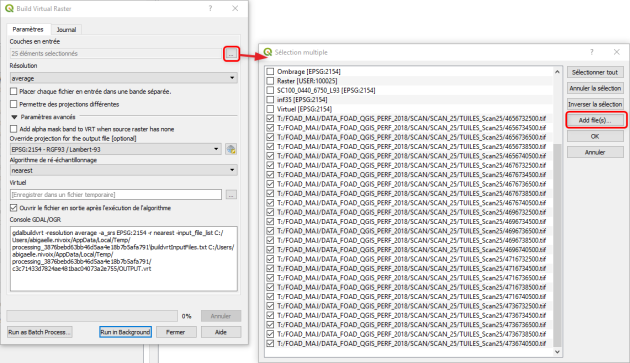The width and height of the screenshot is (630, 363).
Task: Click the greyed Annuler button beside the progress bar
Action: (221, 316)
